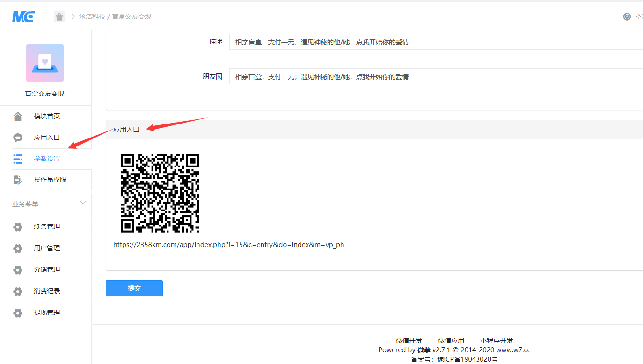Click the 提交 submit button
This screenshot has height=364, width=643.
[134, 288]
